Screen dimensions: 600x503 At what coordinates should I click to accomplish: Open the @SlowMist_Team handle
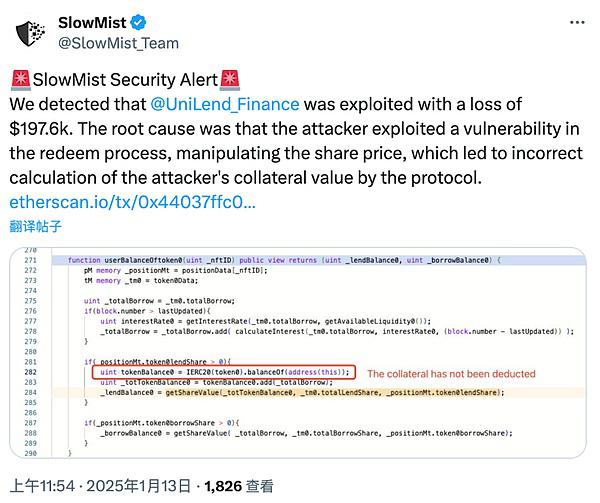pos(118,43)
